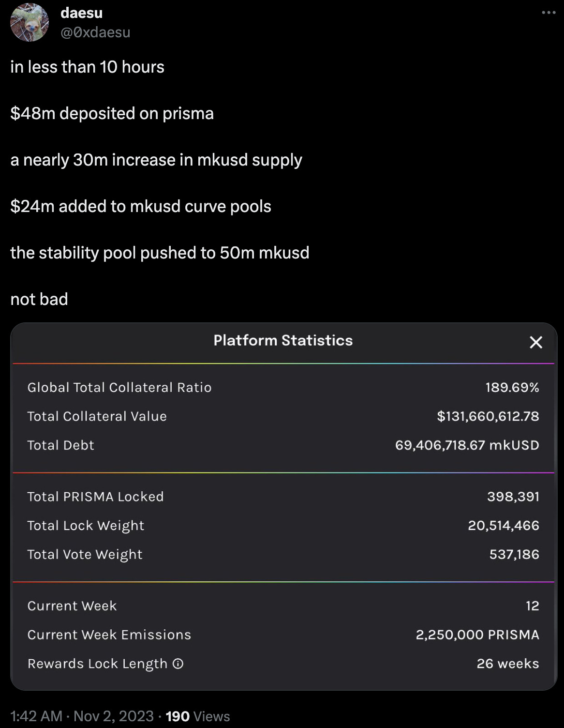Viewport: 564px width, 728px height.
Task: Select the Total PRISMA Locked row
Action: [x=283, y=497]
